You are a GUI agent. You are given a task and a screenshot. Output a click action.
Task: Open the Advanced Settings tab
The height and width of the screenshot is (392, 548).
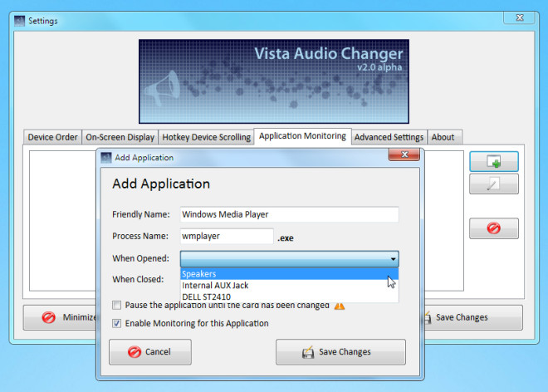(x=389, y=137)
